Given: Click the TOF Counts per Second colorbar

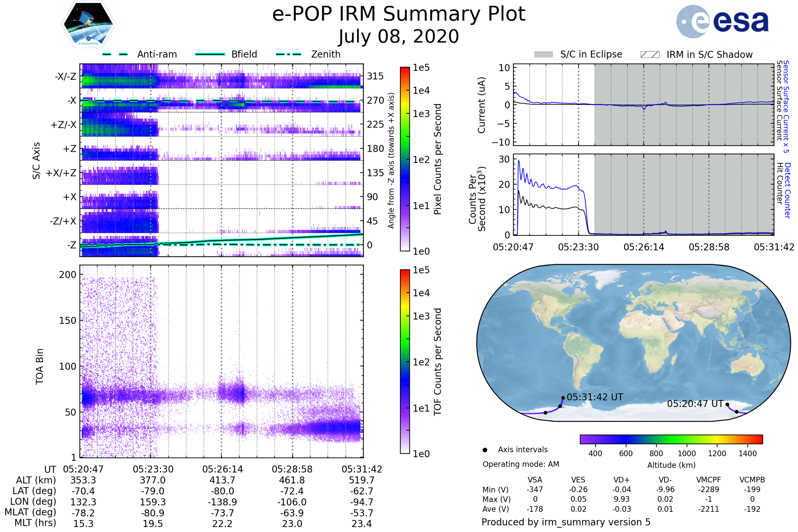Looking at the screenshot, I should [x=405, y=361].
